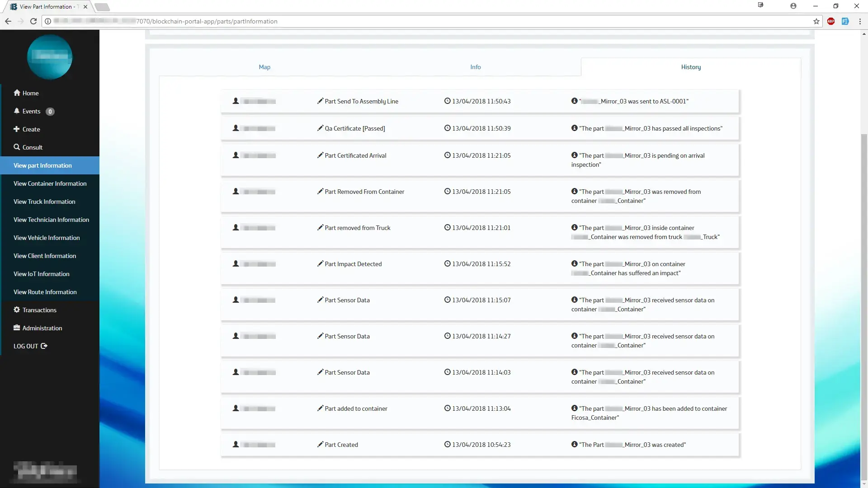The image size is (868, 488).
Task: Click the Transactions gear icon
Action: 17,310
